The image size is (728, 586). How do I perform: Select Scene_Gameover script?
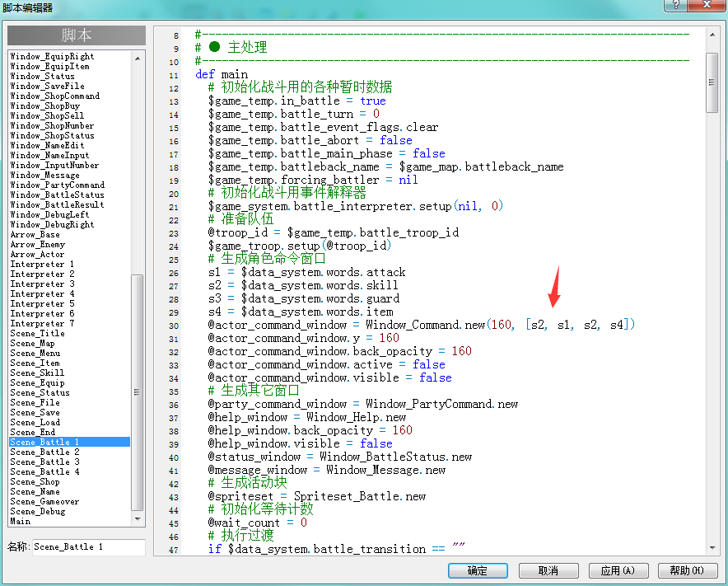point(44,501)
